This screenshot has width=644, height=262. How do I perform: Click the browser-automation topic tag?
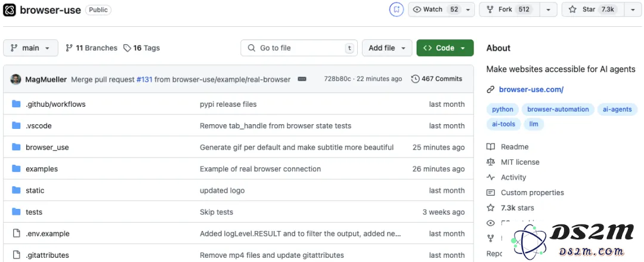pos(558,109)
